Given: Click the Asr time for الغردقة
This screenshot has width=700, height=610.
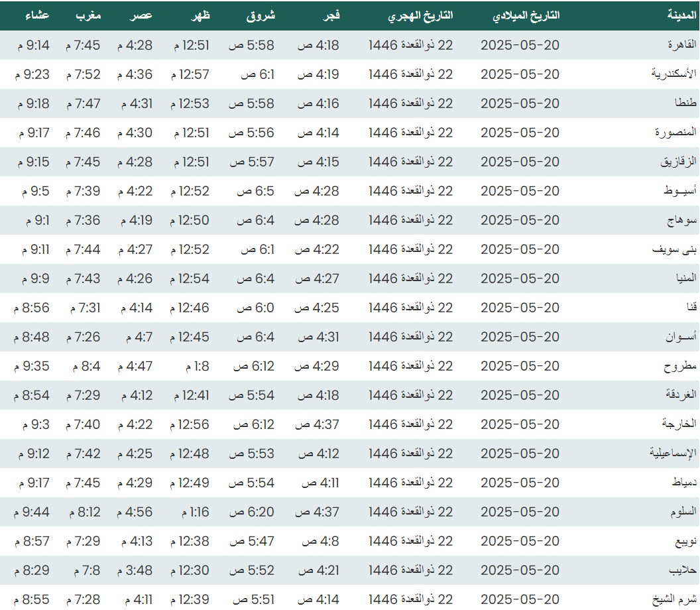Looking at the screenshot, I should [x=136, y=395].
